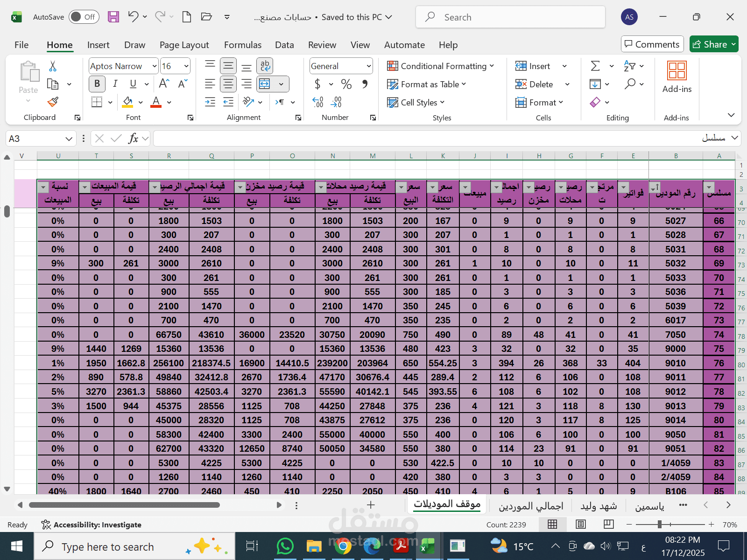Click Accessibility: Investigate in status bar
This screenshot has width=747, height=560.
point(91,525)
